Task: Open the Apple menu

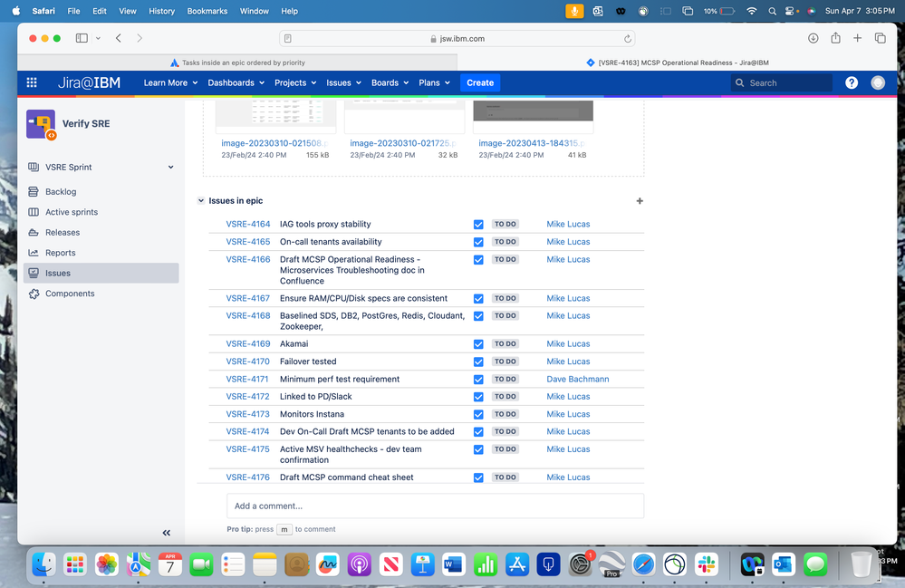Action: 16,11
